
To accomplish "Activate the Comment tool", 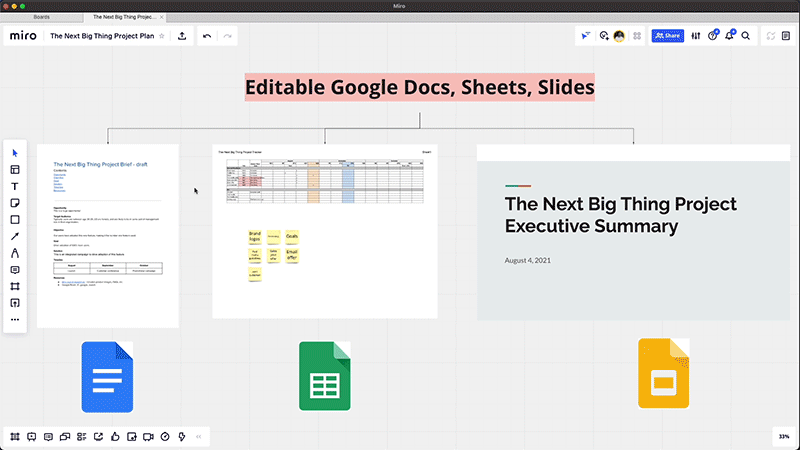I will tap(15, 270).
